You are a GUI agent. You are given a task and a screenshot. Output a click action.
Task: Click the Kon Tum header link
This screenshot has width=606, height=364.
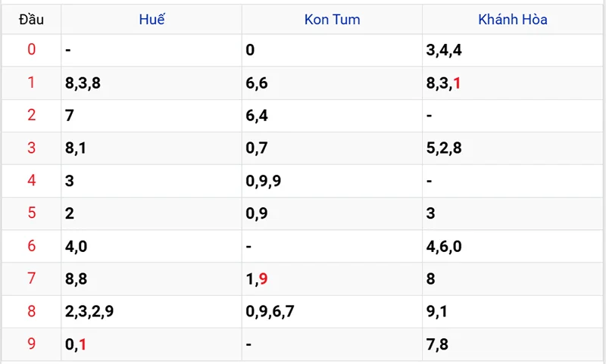coord(332,20)
